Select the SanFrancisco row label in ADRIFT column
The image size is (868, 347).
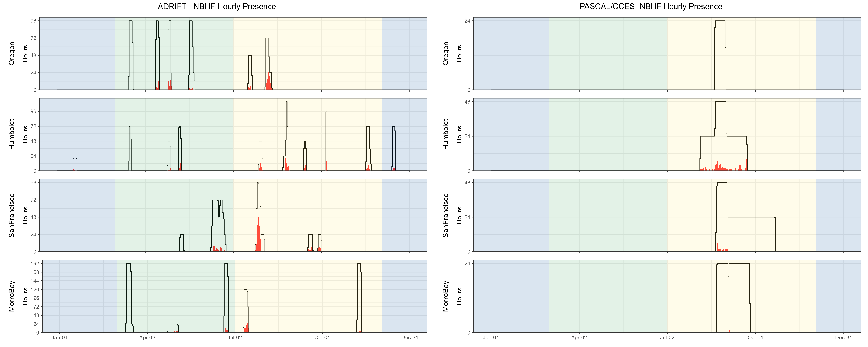click(12, 215)
